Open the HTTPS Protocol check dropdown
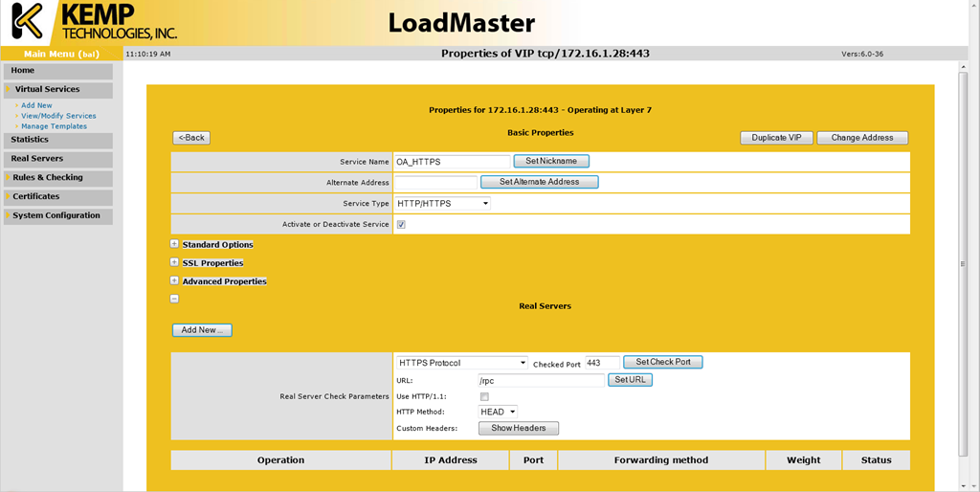The height and width of the screenshot is (492, 980). [462, 363]
